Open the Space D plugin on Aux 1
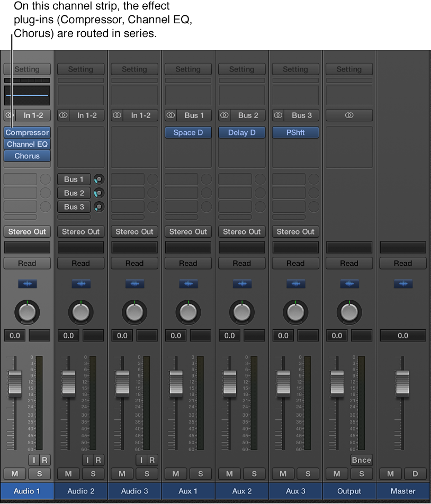The image size is (431, 504). (188, 132)
